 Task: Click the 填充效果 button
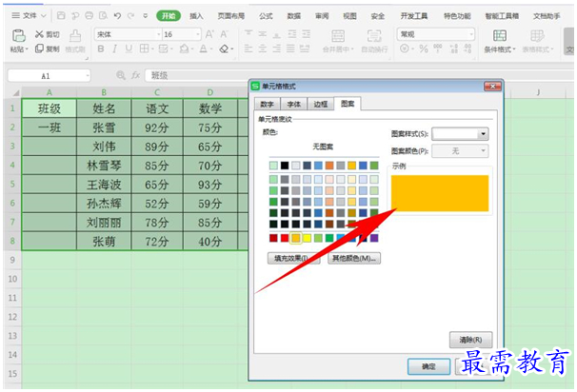pos(293,258)
